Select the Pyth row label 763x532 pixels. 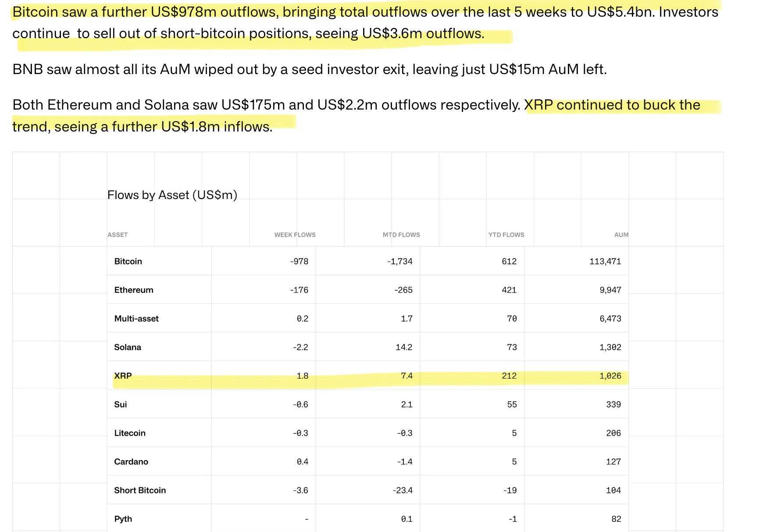click(x=123, y=519)
